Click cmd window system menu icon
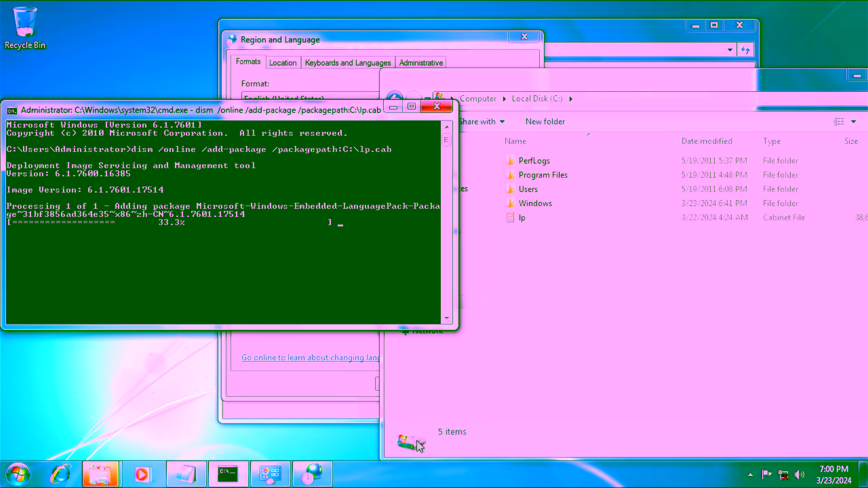868x488 pixels. (x=12, y=110)
